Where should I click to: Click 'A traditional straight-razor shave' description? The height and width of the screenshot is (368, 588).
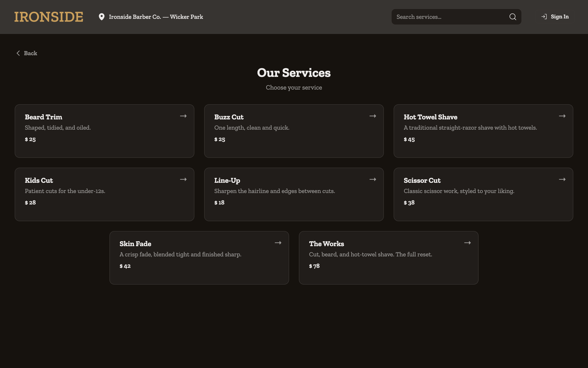click(x=470, y=128)
